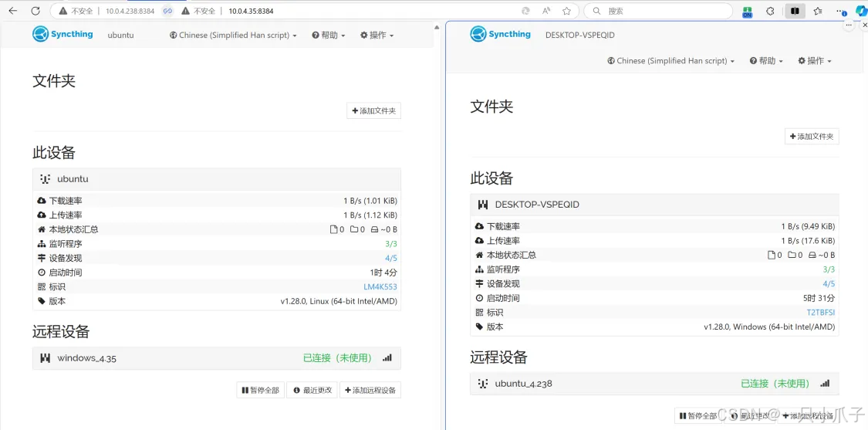Open 帮助 menu in DESKTOP-VSPEQID pane

[766, 61]
